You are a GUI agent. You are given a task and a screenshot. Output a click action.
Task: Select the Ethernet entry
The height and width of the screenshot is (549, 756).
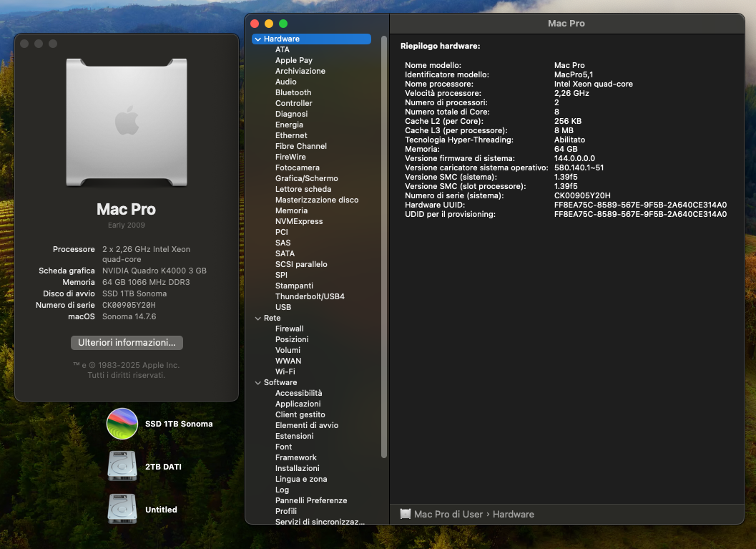coord(291,135)
